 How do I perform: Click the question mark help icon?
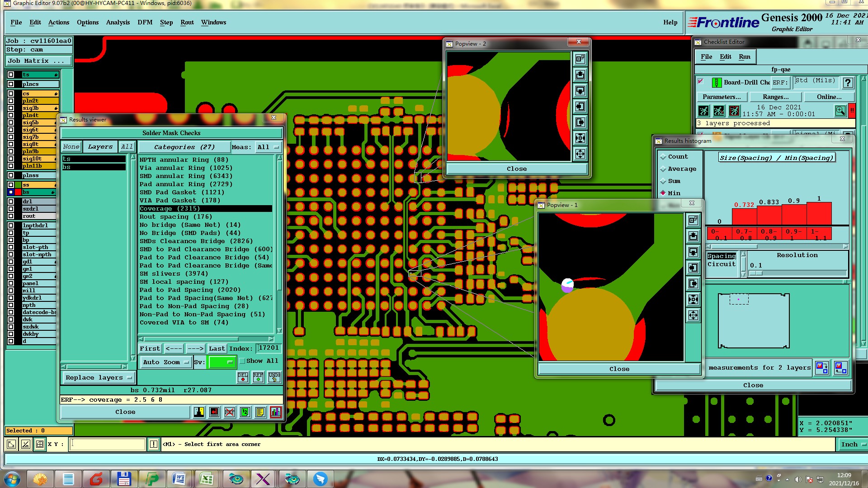coord(848,83)
